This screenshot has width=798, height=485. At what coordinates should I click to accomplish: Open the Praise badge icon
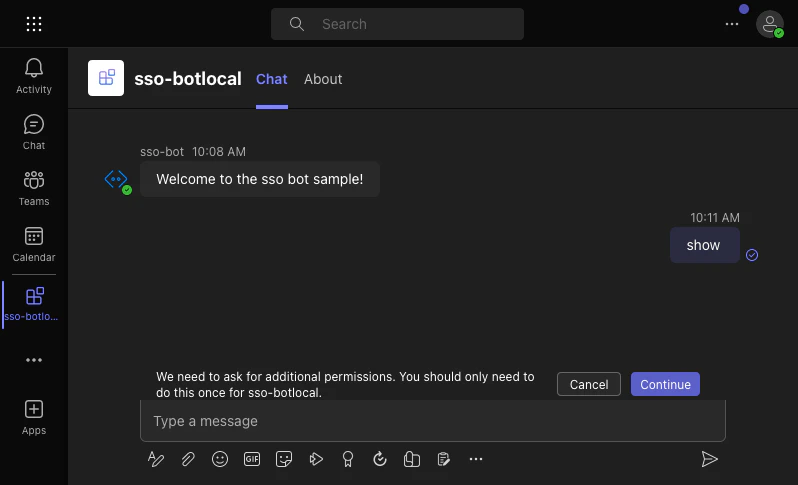click(x=348, y=459)
